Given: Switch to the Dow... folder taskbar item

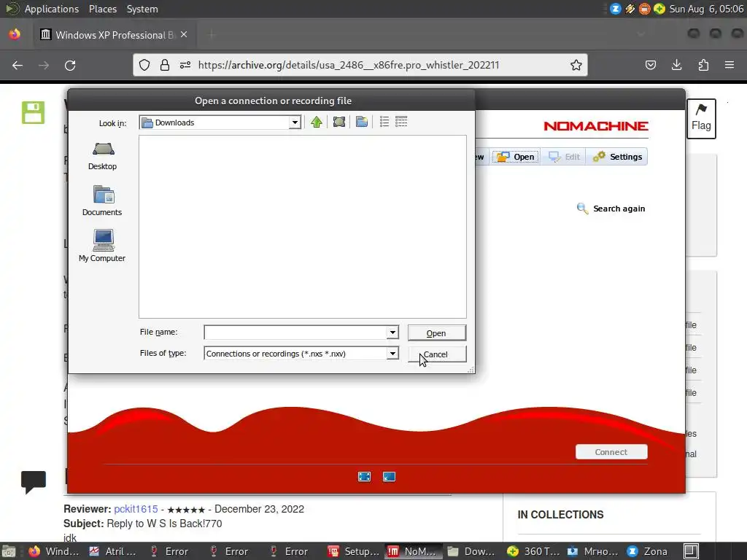Looking at the screenshot, I should click(x=472, y=551).
